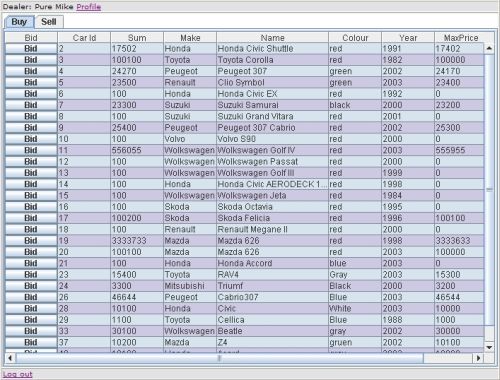Place bid on Peugeot Cabrio307
Screen dimensions: 500x380
click(31, 297)
